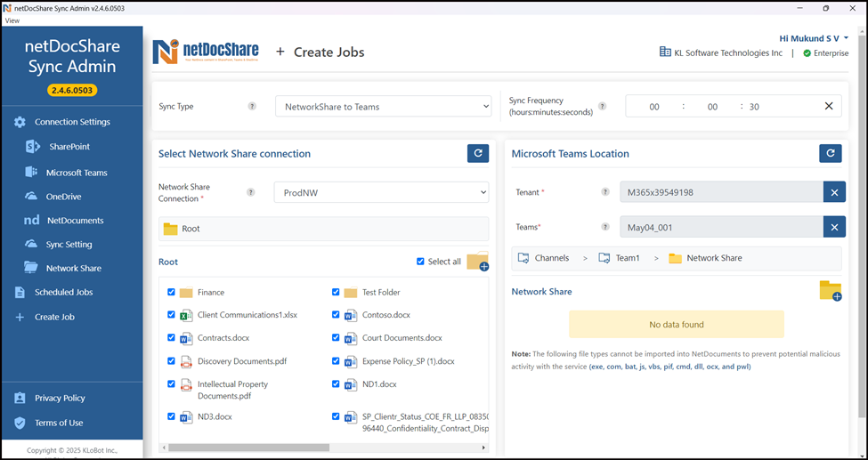Click the Create Job plus icon in sidebar
The image size is (868, 460).
pyautogui.click(x=20, y=317)
